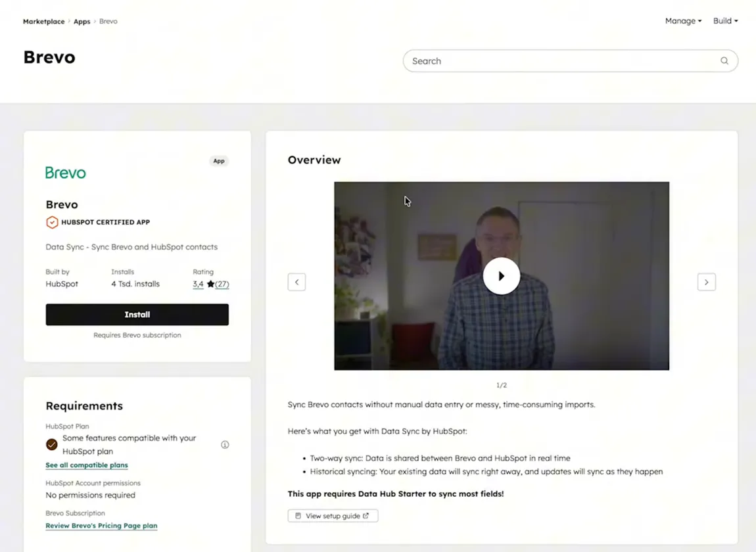Click the search magnifier icon

[724, 60]
